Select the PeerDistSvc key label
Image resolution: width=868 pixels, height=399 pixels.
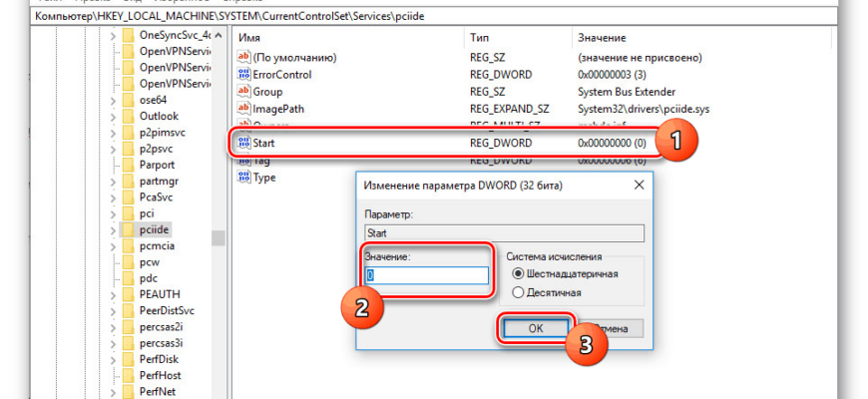[167, 310]
